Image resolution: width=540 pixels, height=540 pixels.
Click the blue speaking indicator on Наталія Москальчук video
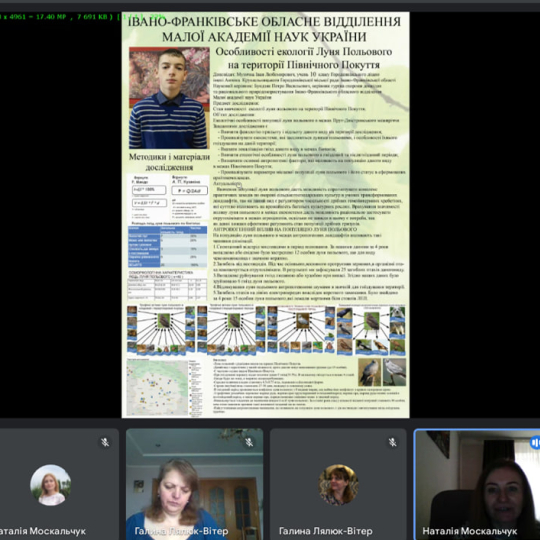(x=535, y=442)
